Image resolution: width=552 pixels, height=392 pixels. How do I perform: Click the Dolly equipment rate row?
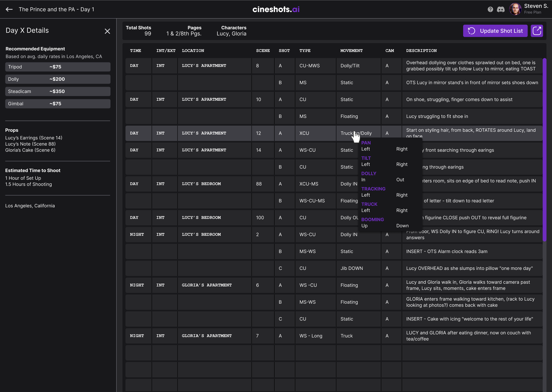pos(58,79)
